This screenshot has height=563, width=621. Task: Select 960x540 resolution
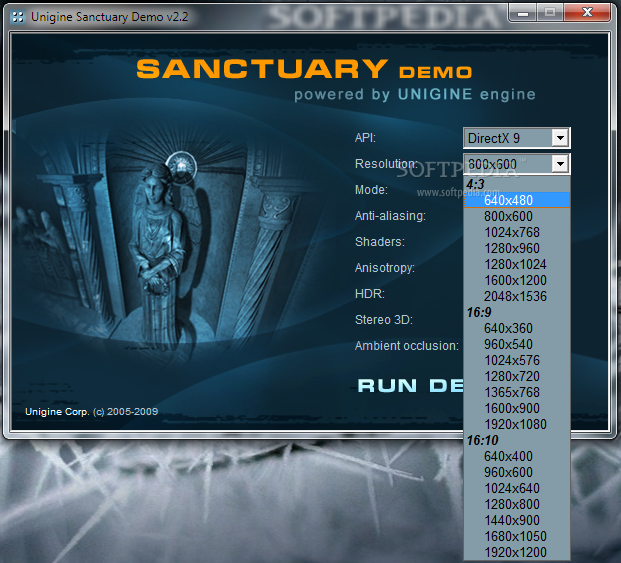(517, 344)
